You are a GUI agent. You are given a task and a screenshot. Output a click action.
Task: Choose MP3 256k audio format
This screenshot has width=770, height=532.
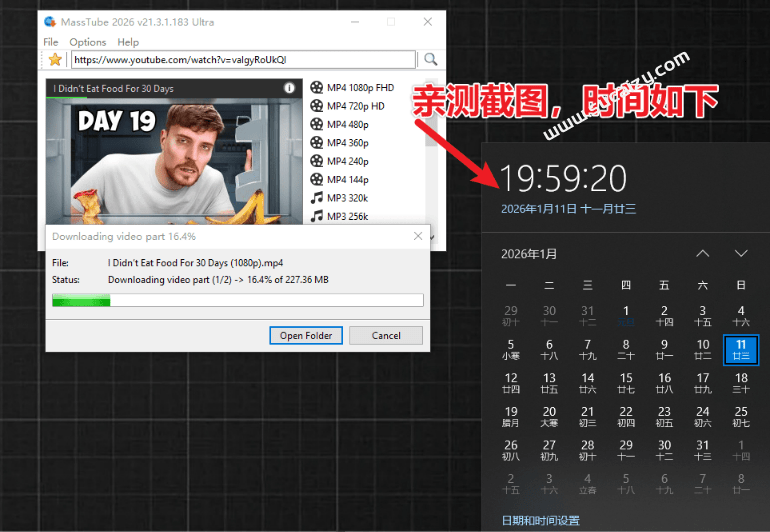pyautogui.click(x=346, y=216)
